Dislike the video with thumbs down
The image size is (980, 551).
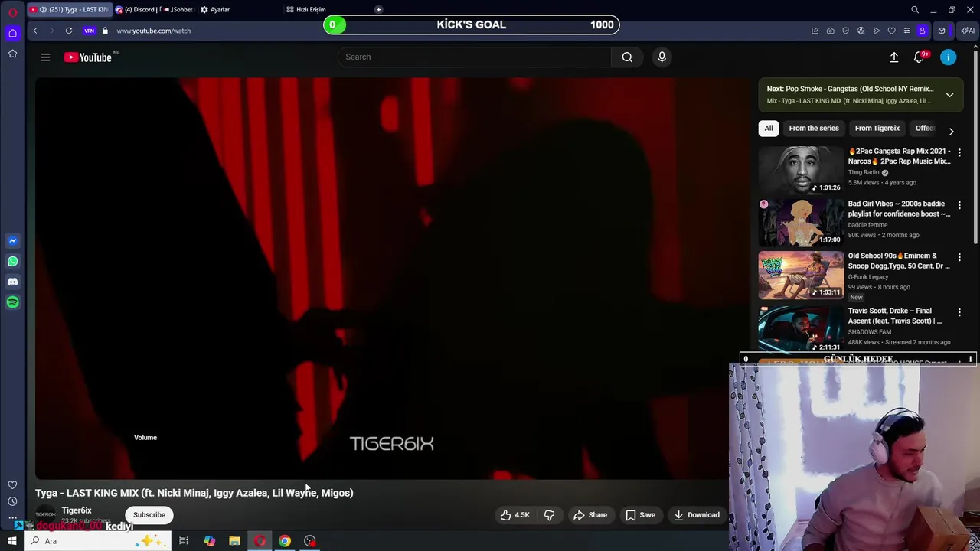(549, 515)
